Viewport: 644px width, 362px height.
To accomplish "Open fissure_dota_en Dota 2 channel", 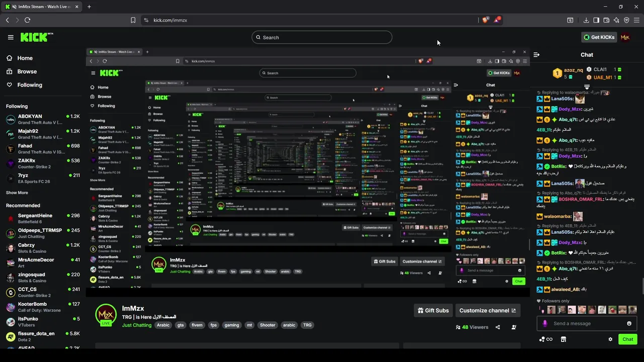I will click(43, 336).
